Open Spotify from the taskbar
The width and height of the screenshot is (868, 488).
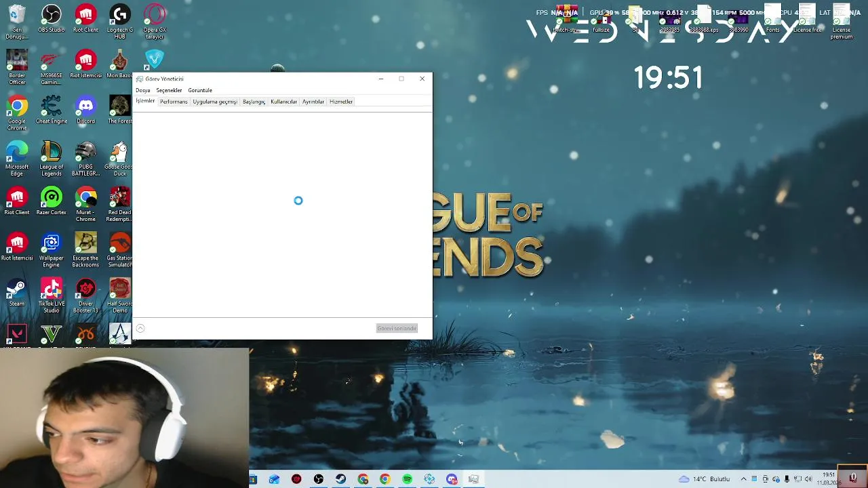pyautogui.click(x=407, y=479)
